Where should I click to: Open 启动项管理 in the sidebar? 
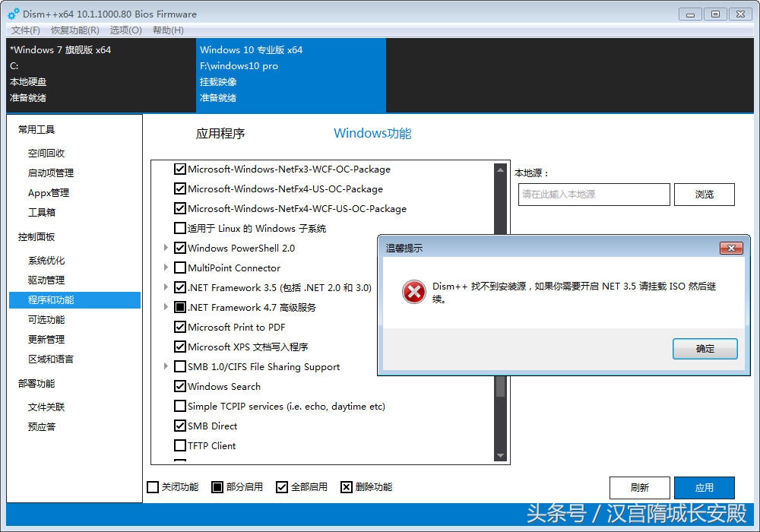(x=51, y=173)
